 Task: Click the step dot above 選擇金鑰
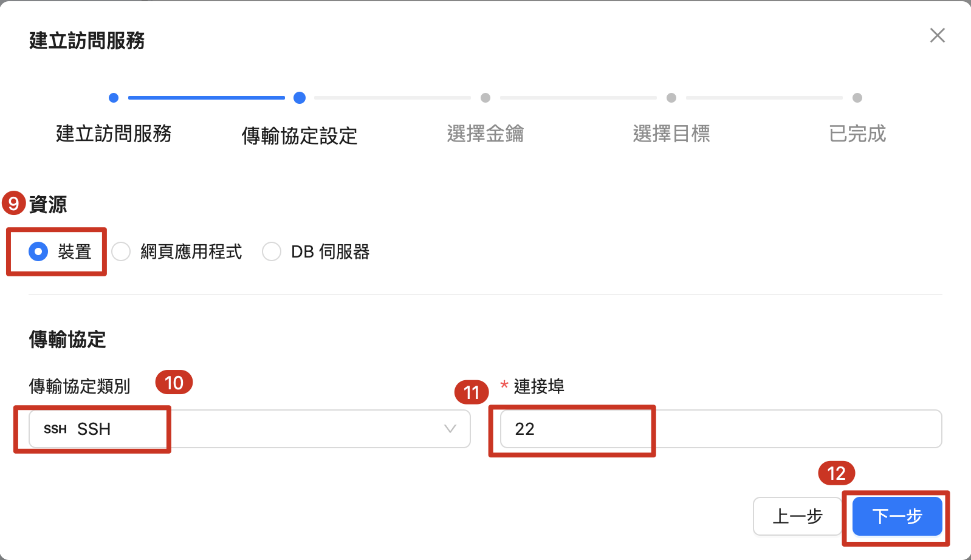[x=485, y=98]
